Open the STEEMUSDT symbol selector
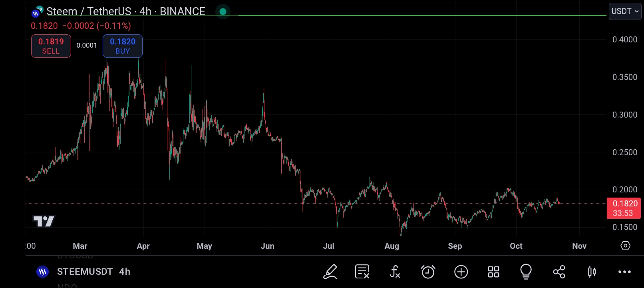This screenshot has width=644, height=288. (x=85, y=272)
